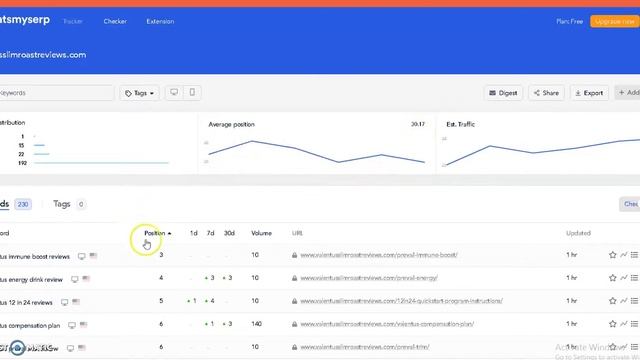This screenshot has height=360, width=640.
Task: Click position value 3 for immune boost reviews
Action: pyautogui.click(x=161, y=255)
